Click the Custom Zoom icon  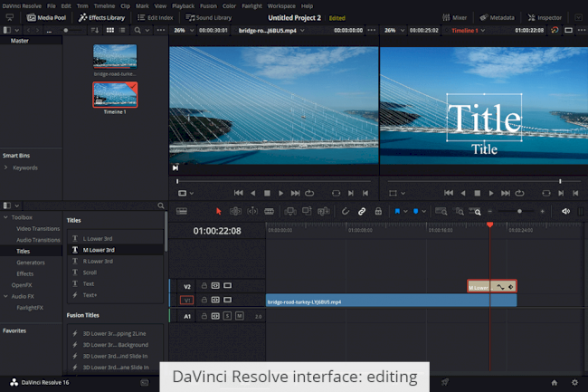click(475, 212)
